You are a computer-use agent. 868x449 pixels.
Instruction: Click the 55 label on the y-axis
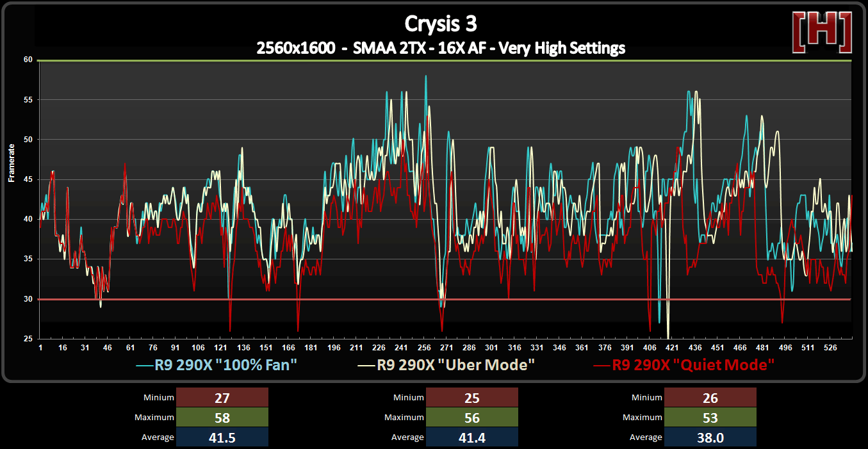tap(28, 100)
